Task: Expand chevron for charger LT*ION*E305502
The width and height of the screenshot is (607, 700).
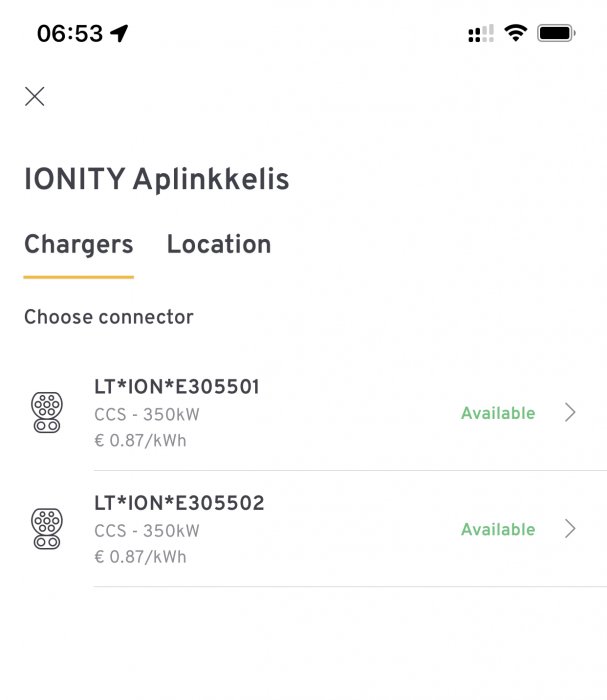Action: pos(570,528)
